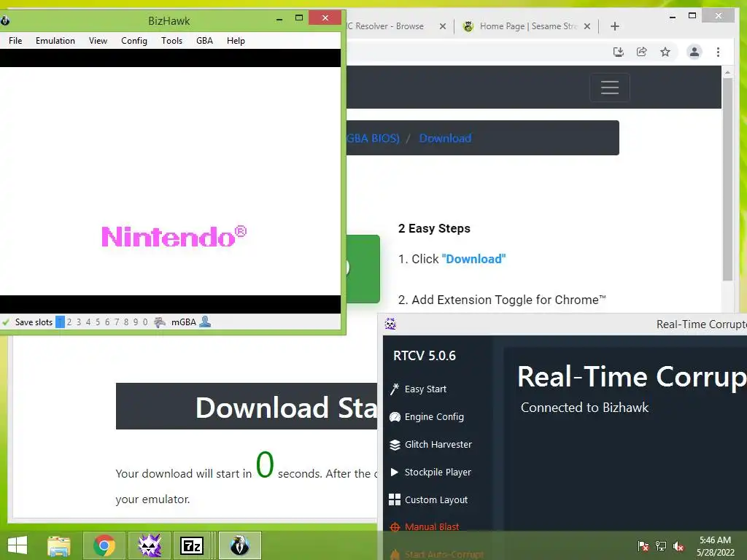Click the controller icon in BizHawk status bar
The image size is (747, 560).
tap(160, 322)
